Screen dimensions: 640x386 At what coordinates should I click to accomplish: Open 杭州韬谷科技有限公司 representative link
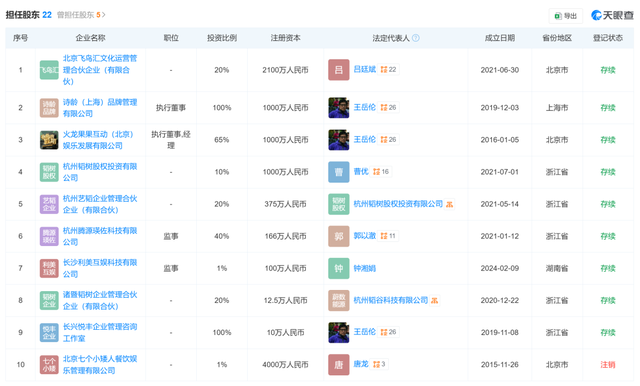(x=391, y=300)
